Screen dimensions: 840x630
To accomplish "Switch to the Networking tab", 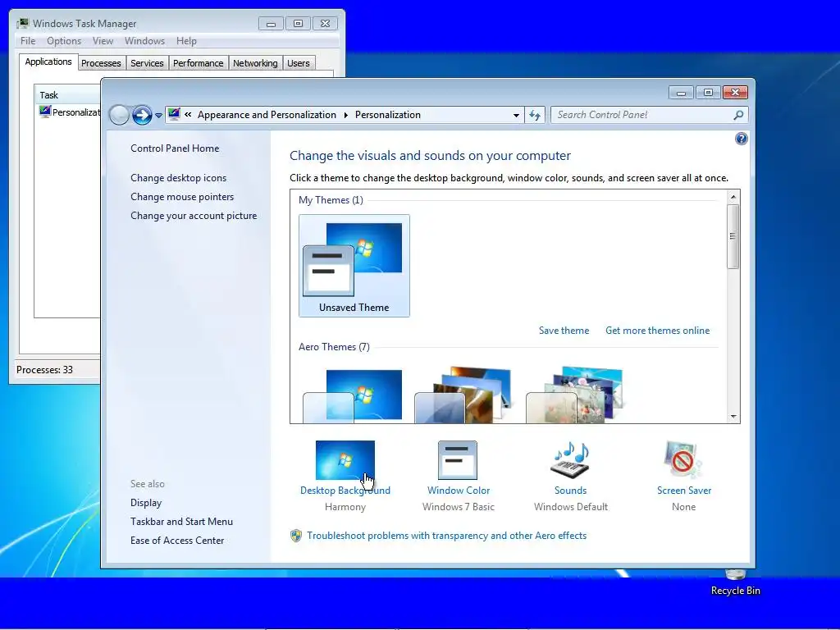I will (x=255, y=63).
